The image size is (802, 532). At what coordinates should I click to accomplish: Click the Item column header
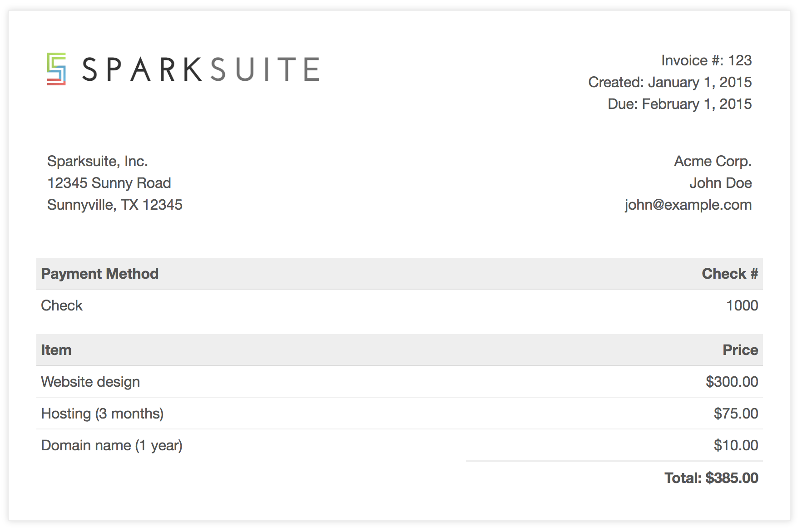click(56, 350)
